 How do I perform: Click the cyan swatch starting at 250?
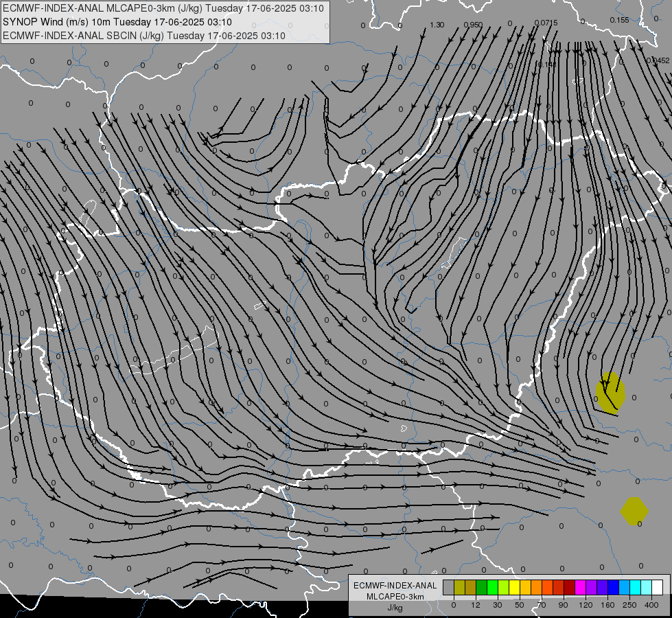(636, 587)
